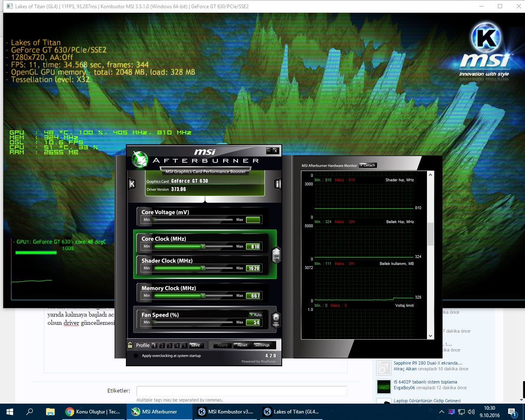Switch to MSI Afterburner taskbar button
The width and height of the screenshot is (525, 420).
click(x=159, y=412)
